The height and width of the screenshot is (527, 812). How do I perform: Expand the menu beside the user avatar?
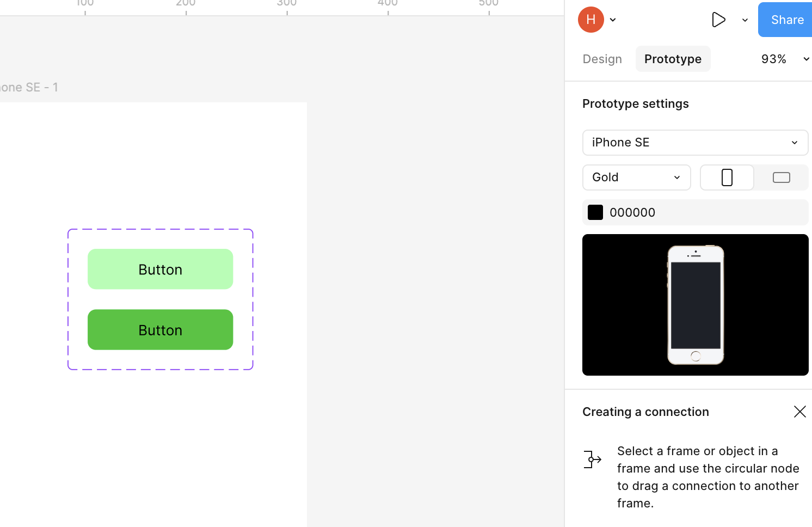pos(613,20)
